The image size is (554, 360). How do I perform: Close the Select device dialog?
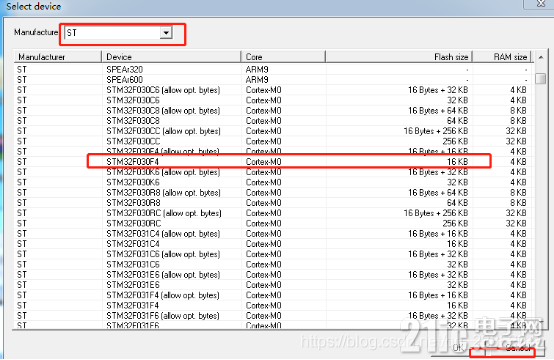click(541, 4)
